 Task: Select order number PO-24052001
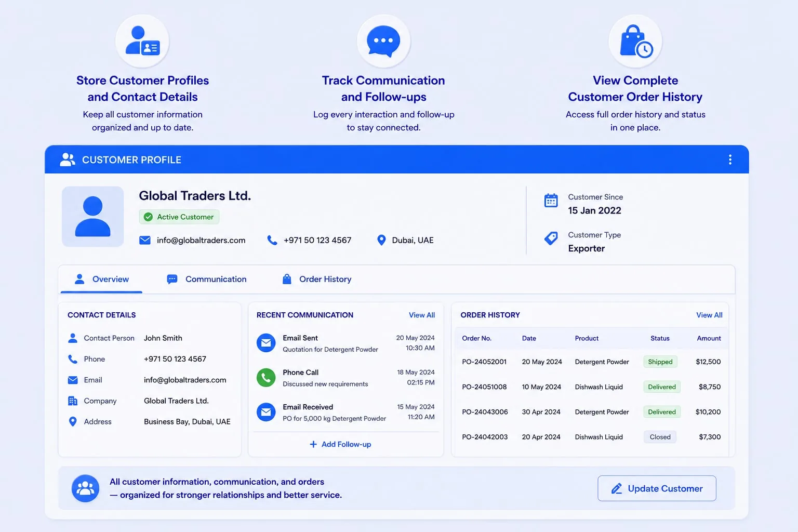484,362
